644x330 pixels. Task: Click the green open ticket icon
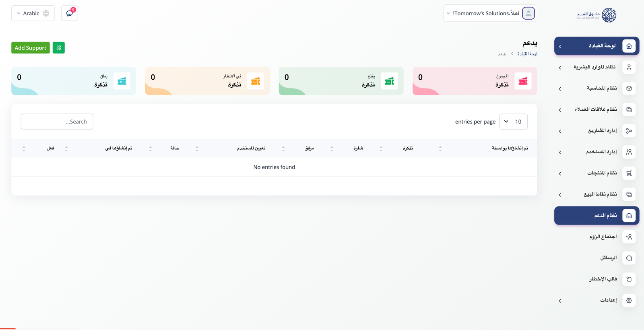[389, 81]
